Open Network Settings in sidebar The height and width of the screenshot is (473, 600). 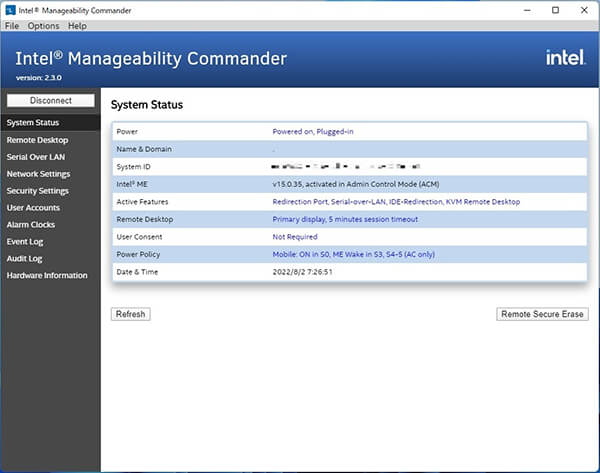point(38,174)
